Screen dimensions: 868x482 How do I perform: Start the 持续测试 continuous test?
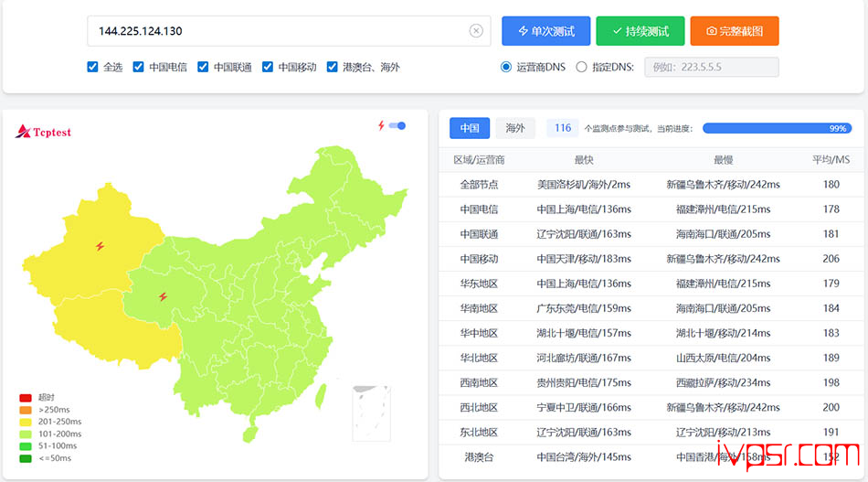click(x=640, y=31)
